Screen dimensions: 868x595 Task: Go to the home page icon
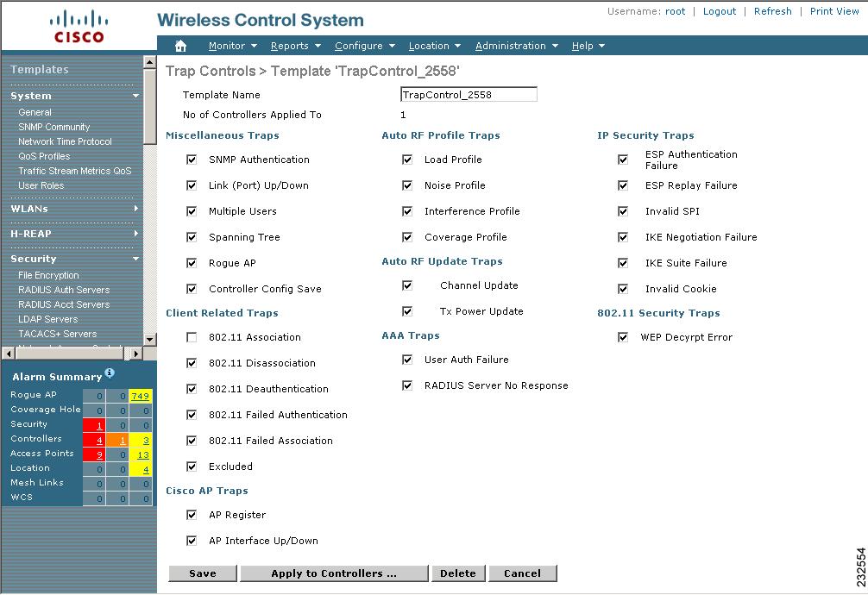pyautogui.click(x=180, y=46)
